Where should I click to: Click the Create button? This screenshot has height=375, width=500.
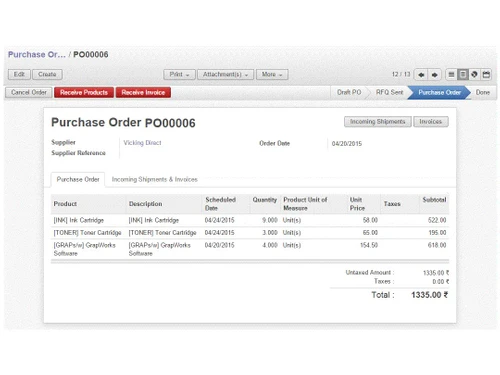point(47,74)
